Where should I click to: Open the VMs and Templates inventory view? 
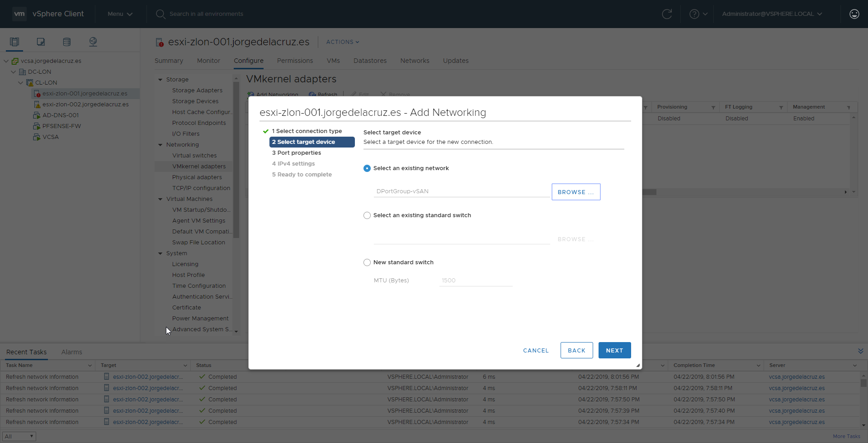pos(41,42)
